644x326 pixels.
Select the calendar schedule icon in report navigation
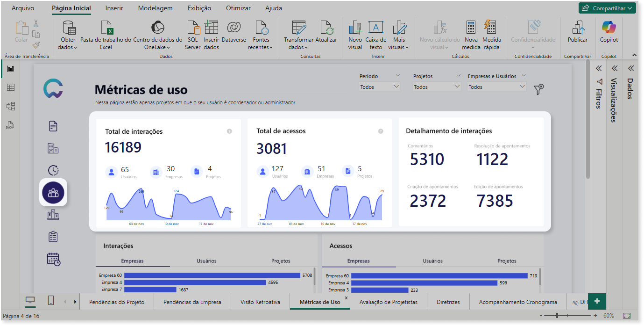click(x=53, y=259)
